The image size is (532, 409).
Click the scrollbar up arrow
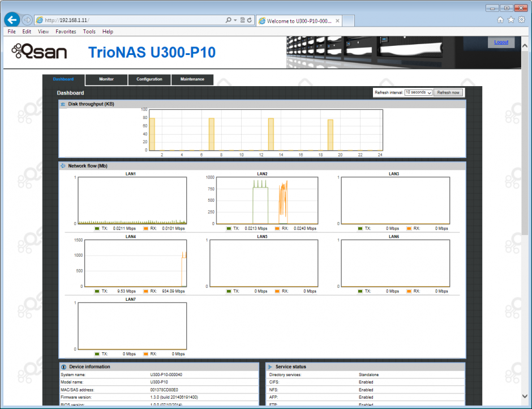click(525, 45)
